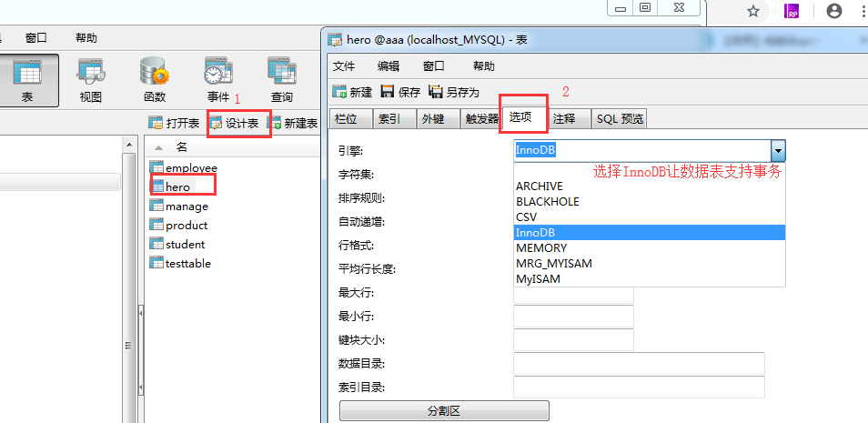Open 文件 menu in hero designer window

click(x=344, y=66)
